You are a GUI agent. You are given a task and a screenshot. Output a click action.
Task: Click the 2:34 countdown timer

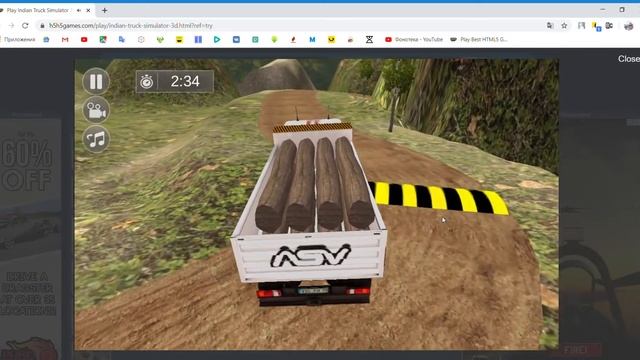point(185,81)
